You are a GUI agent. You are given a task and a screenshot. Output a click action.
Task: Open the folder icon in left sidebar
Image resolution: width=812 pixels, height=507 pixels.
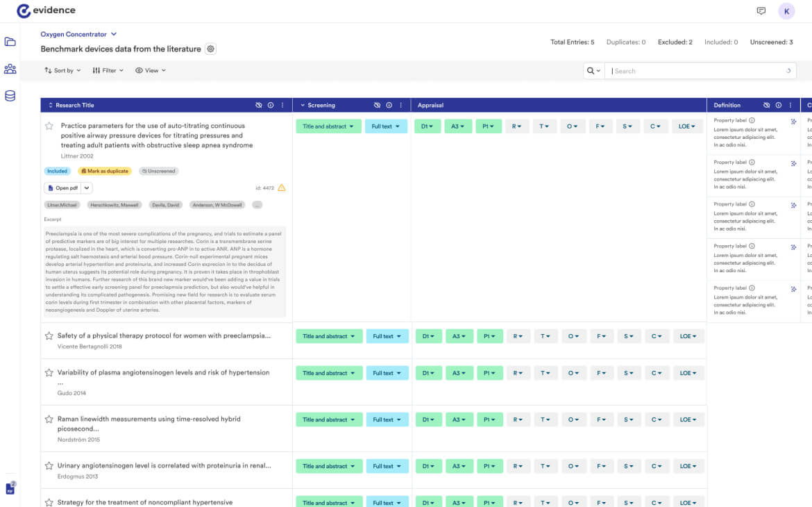tap(10, 42)
